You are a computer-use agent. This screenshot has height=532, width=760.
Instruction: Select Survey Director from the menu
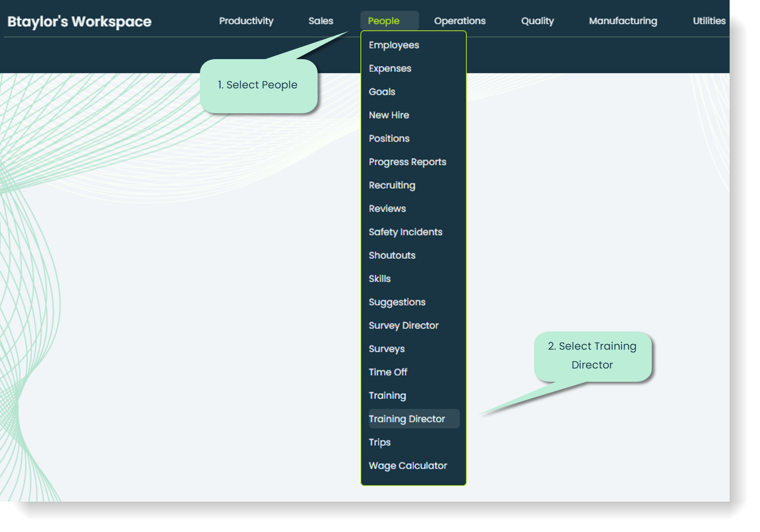[404, 325]
